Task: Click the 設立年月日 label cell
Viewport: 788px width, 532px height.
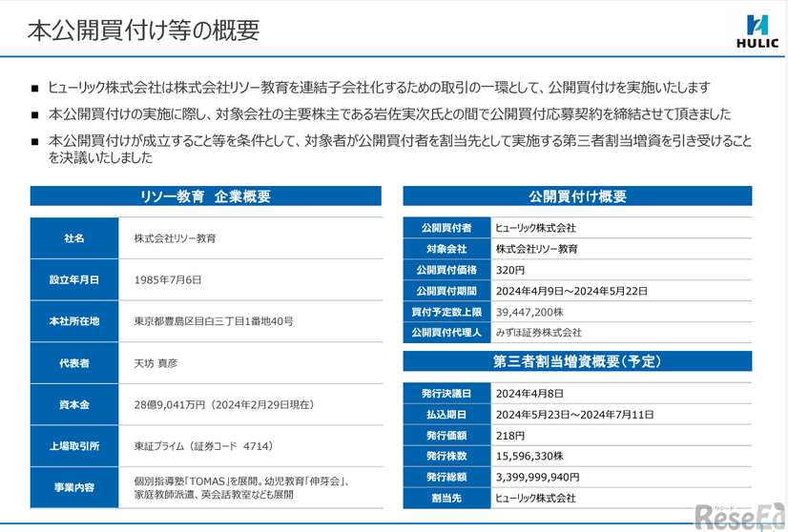Action: pyautogui.click(x=74, y=279)
